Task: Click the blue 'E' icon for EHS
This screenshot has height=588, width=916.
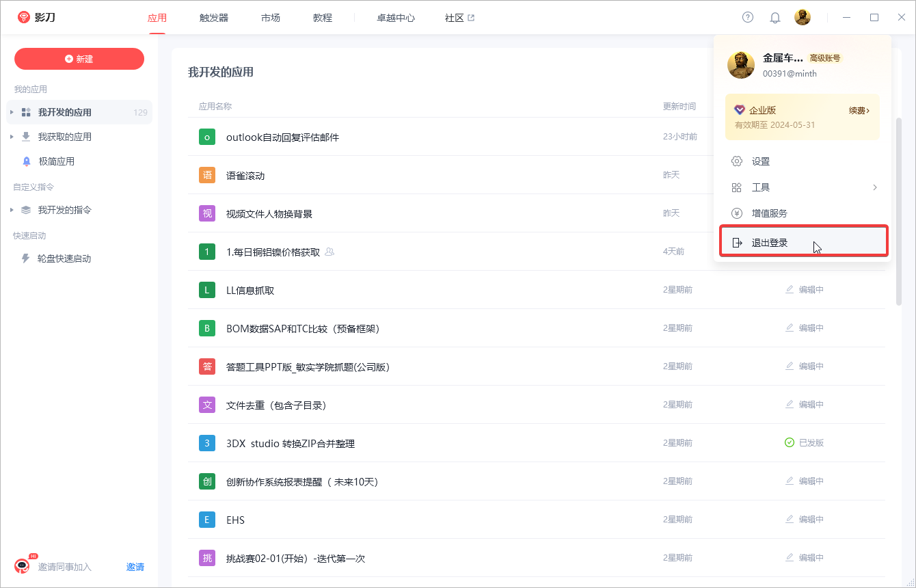Action: tap(207, 520)
